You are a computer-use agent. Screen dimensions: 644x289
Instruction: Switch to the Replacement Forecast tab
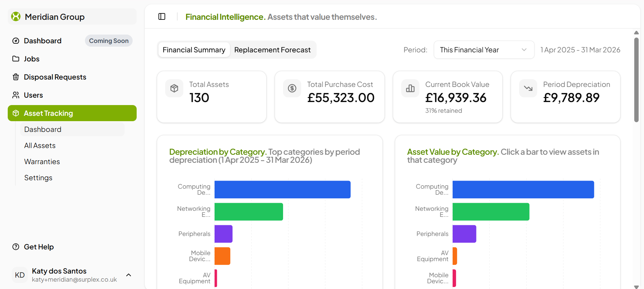272,50
